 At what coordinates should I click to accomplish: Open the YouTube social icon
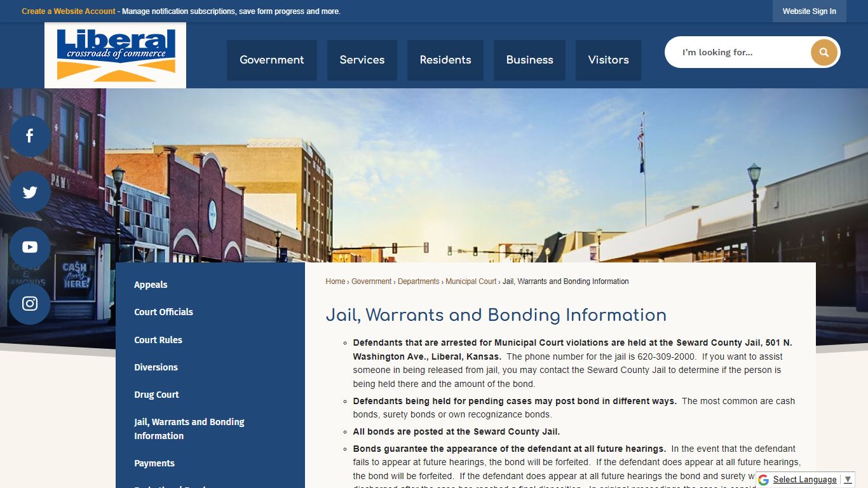(30, 248)
